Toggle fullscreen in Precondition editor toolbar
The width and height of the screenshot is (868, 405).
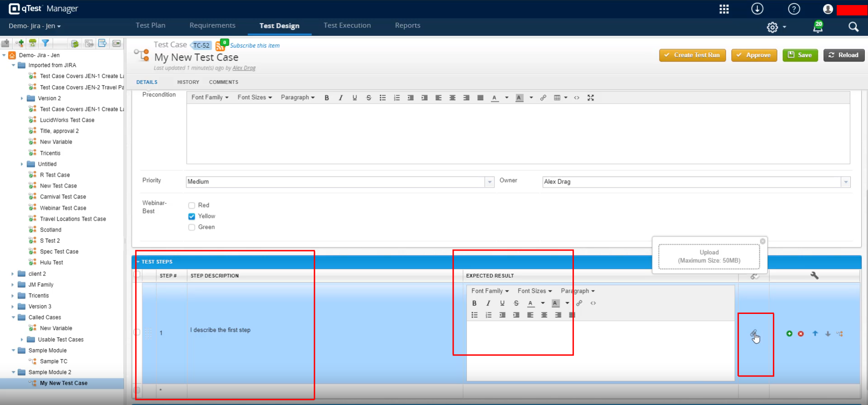(591, 98)
